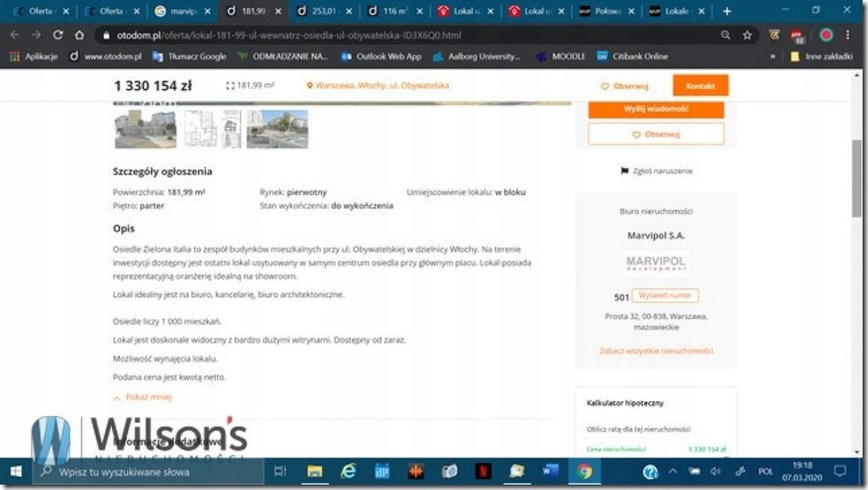Show hidden system tray icons
This screenshot has width=868, height=490.
coord(672,471)
